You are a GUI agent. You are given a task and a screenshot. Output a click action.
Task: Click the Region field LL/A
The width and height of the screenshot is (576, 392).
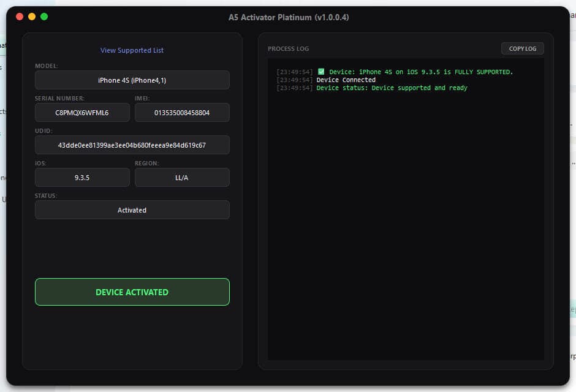pos(182,177)
